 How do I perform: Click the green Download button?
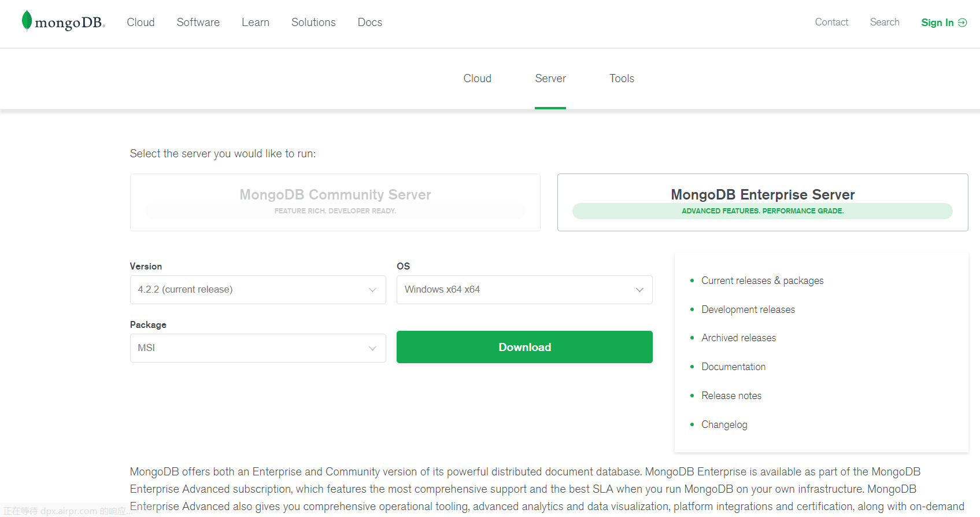pyautogui.click(x=524, y=347)
